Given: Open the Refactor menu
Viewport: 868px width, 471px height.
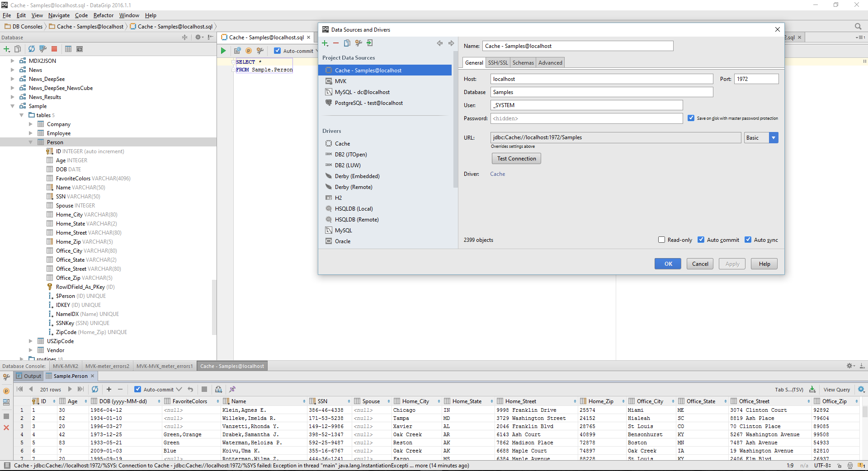Looking at the screenshot, I should 104,15.
